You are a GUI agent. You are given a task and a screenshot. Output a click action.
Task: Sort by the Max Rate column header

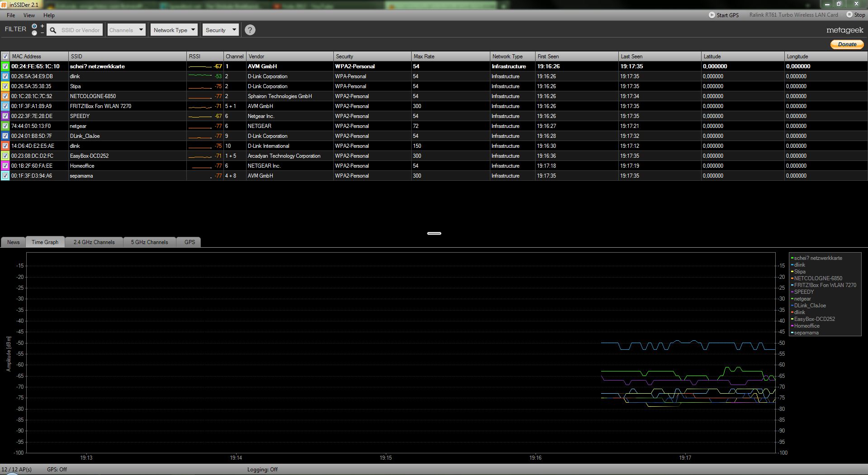point(451,56)
